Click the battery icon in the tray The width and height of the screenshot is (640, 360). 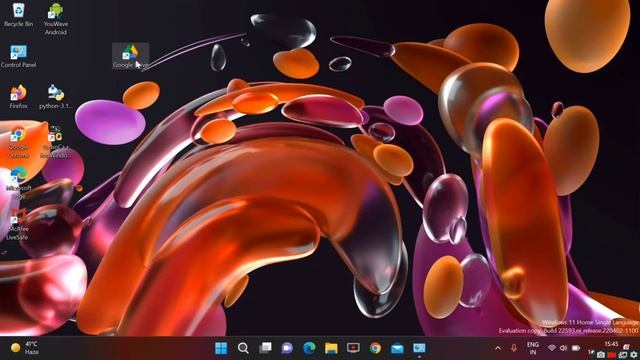click(576, 348)
